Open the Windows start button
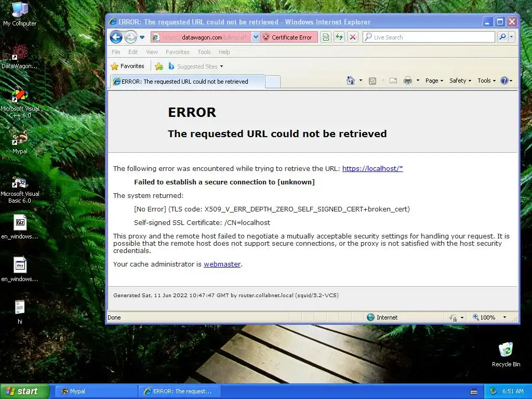 (x=25, y=391)
